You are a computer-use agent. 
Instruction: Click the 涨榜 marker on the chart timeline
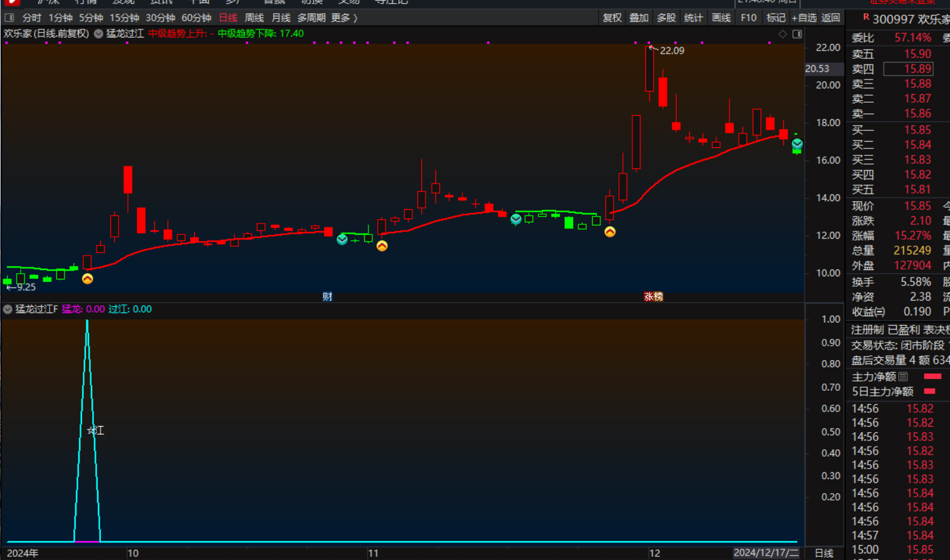[653, 297]
